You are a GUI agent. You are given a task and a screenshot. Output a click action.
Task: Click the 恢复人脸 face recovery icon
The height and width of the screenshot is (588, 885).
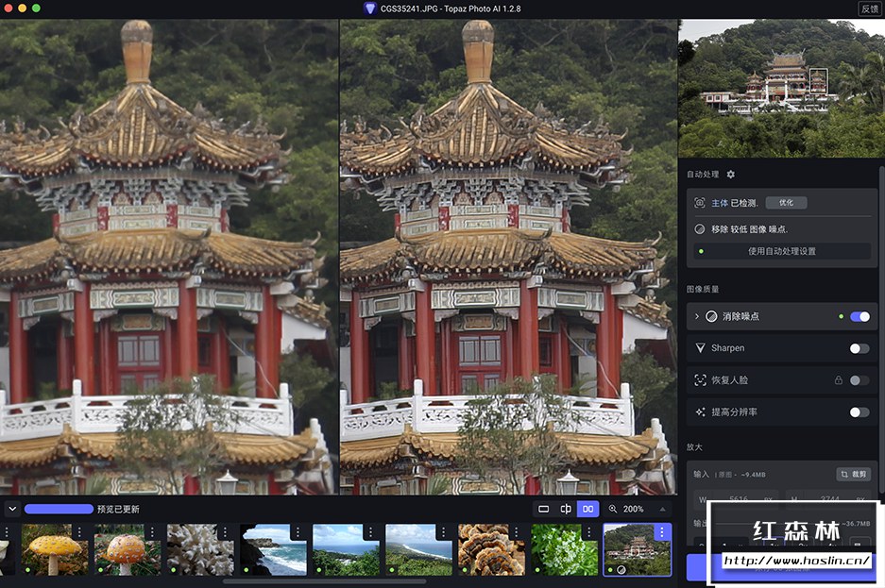tap(700, 380)
